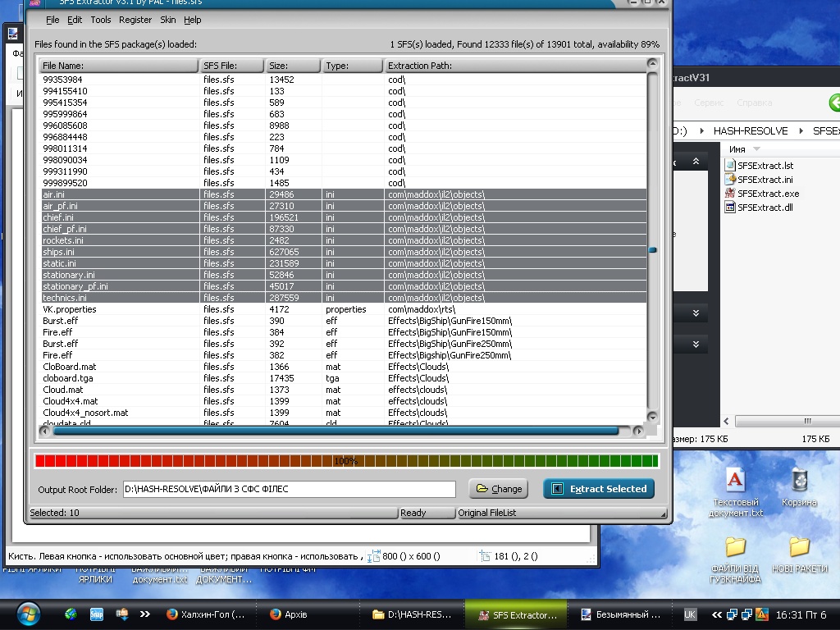Click Internet Explorer quick launch icon
Viewport: 840px width, 630px height.
click(71, 614)
